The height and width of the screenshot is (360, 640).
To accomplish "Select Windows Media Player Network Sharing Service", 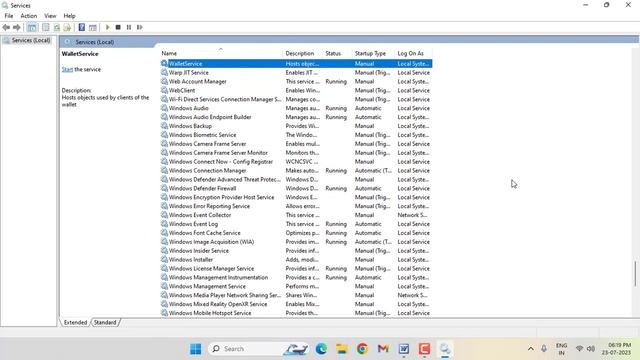I will [x=296, y=296].
